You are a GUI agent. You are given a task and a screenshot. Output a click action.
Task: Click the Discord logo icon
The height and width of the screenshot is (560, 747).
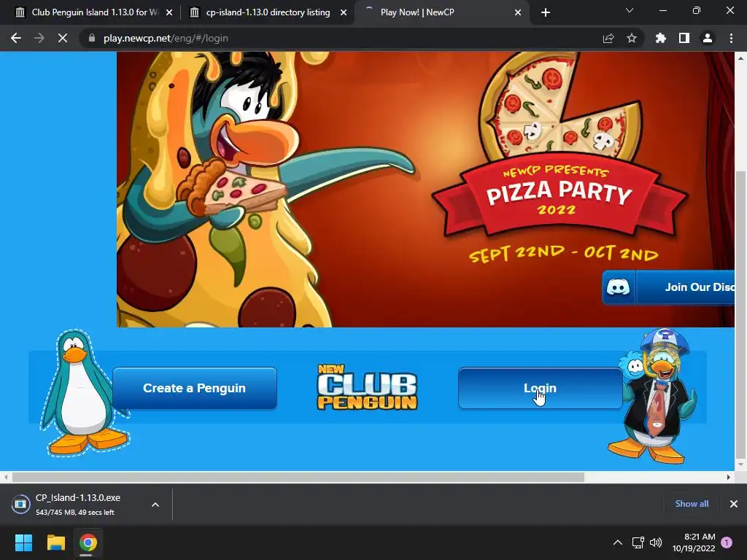point(619,287)
